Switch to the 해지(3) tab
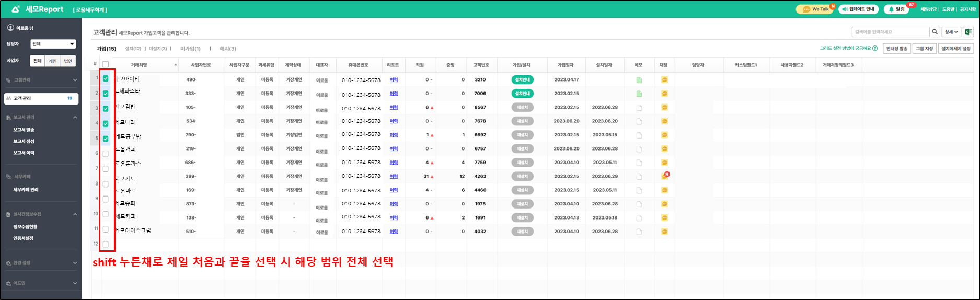Screen dimensions: 980x300 point(227,49)
